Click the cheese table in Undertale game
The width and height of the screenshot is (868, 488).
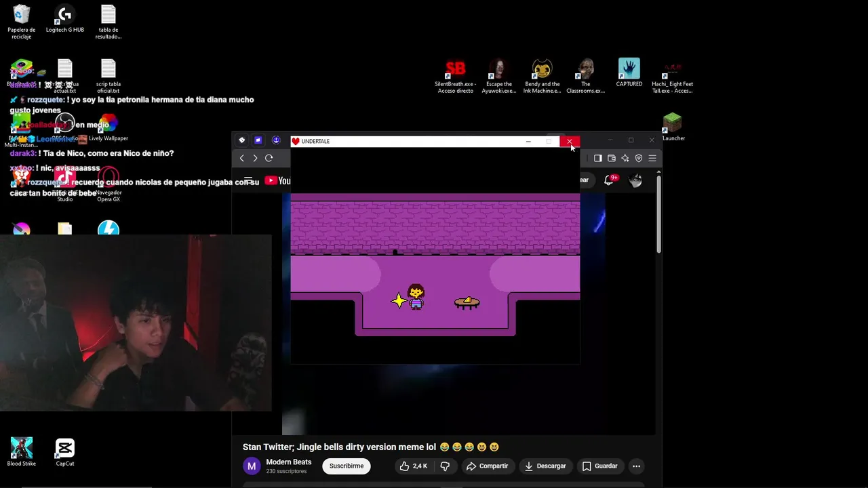point(467,302)
